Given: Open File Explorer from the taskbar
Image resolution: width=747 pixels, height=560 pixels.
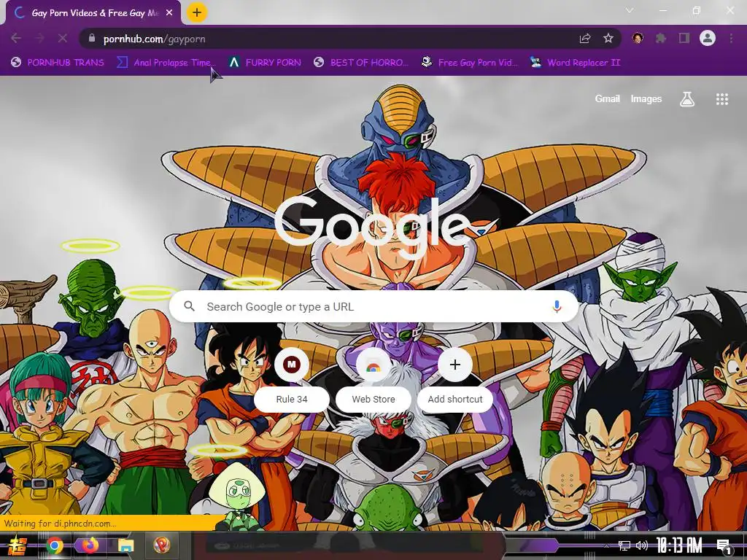Looking at the screenshot, I should click(x=125, y=545).
